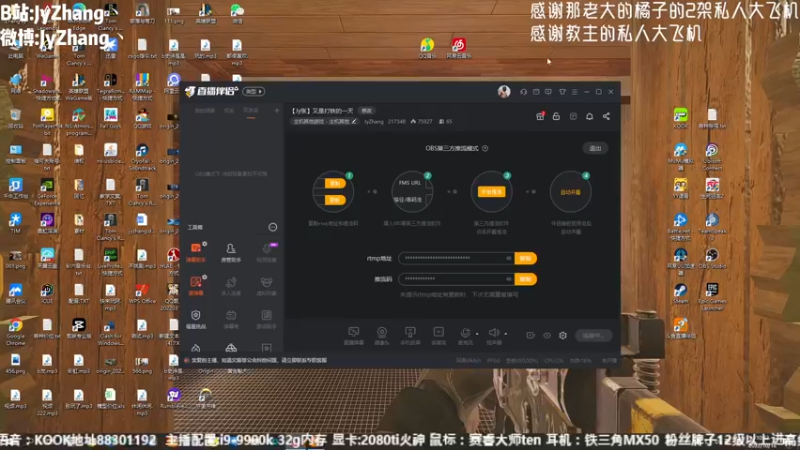The height and width of the screenshot is (450, 800).
Task: Copy the rtmp地址 using its orange button
Action: (x=526, y=258)
